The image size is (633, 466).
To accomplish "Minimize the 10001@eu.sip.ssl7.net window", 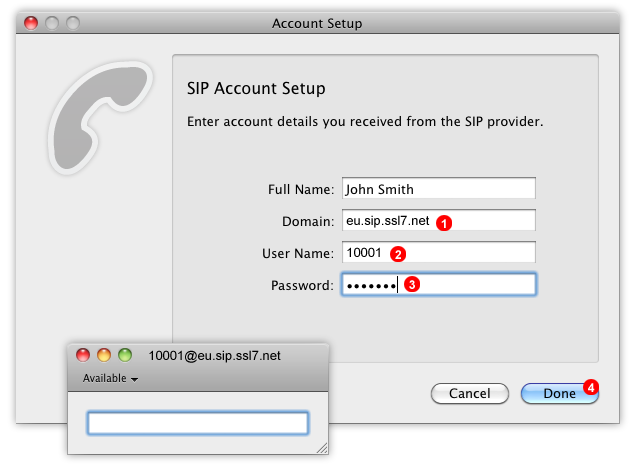I will [x=104, y=355].
